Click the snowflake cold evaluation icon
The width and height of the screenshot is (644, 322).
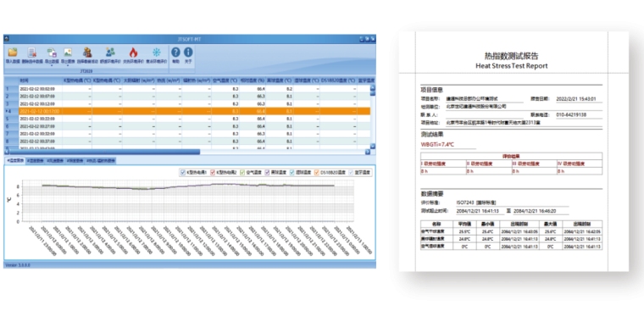(x=157, y=53)
